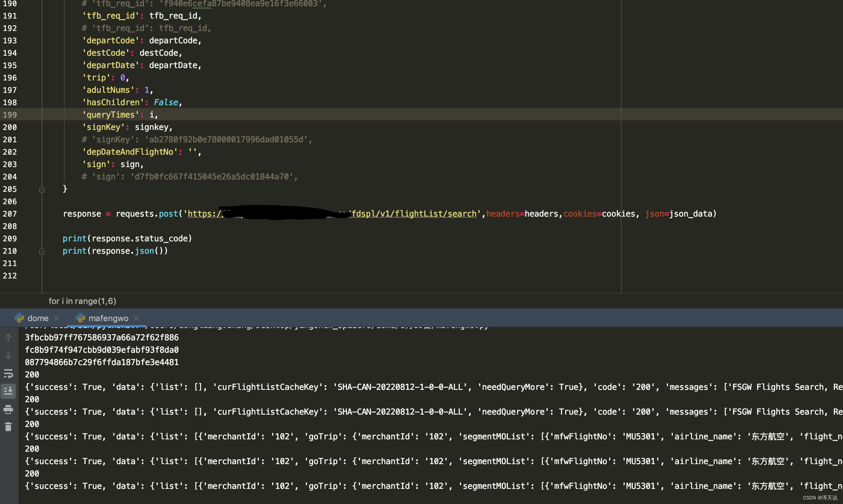This screenshot has width=843, height=504.
Task: Click output hash 3fbcbb97ff767586937a66a72f62f886
Action: pyautogui.click(x=102, y=338)
